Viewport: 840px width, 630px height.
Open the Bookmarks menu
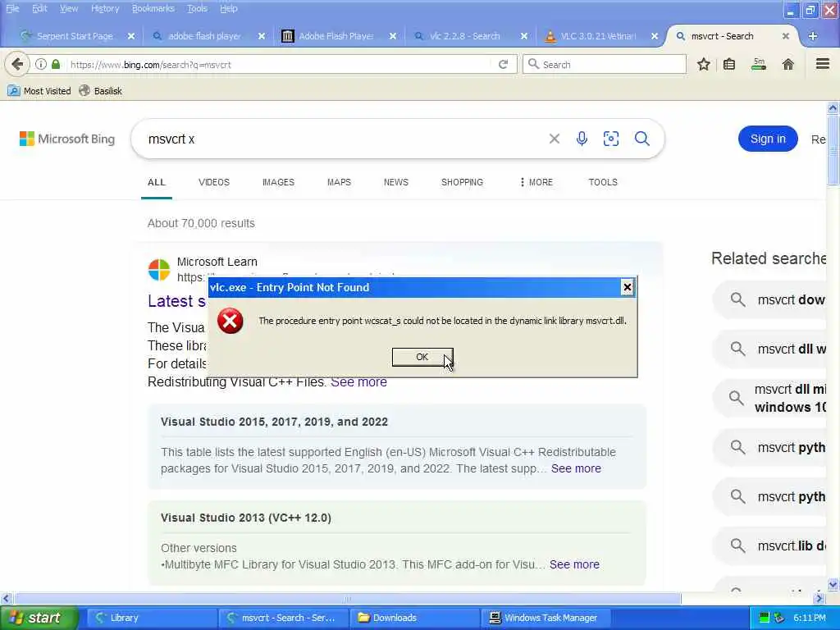click(153, 8)
